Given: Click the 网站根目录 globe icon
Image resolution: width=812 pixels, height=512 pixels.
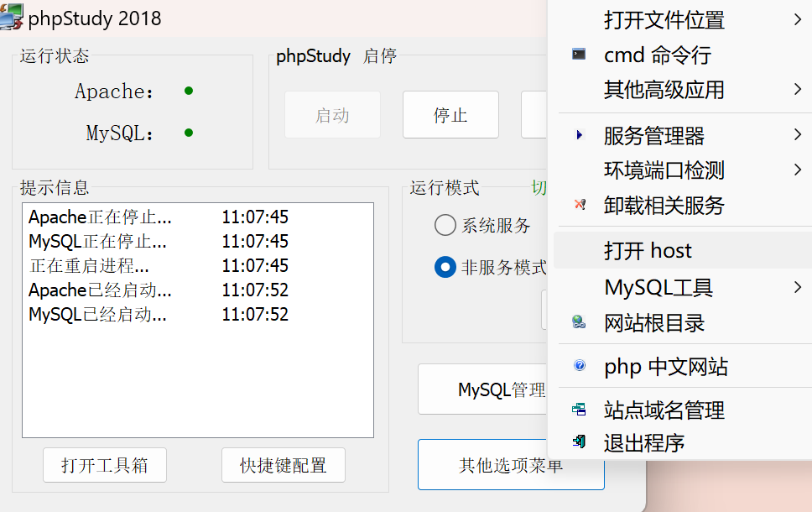Looking at the screenshot, I should pyautogui.click(x=579, y=321).
